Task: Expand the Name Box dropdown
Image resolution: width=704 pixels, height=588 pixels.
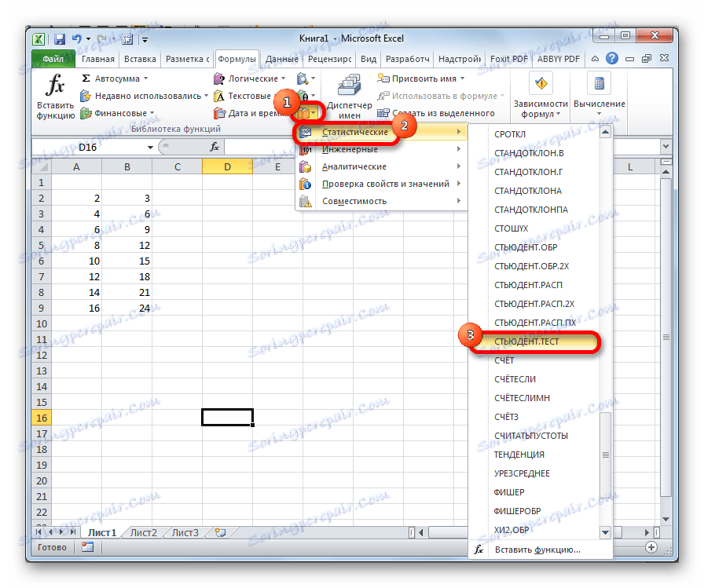Action: pyautogui.click(x=150, y=148)
